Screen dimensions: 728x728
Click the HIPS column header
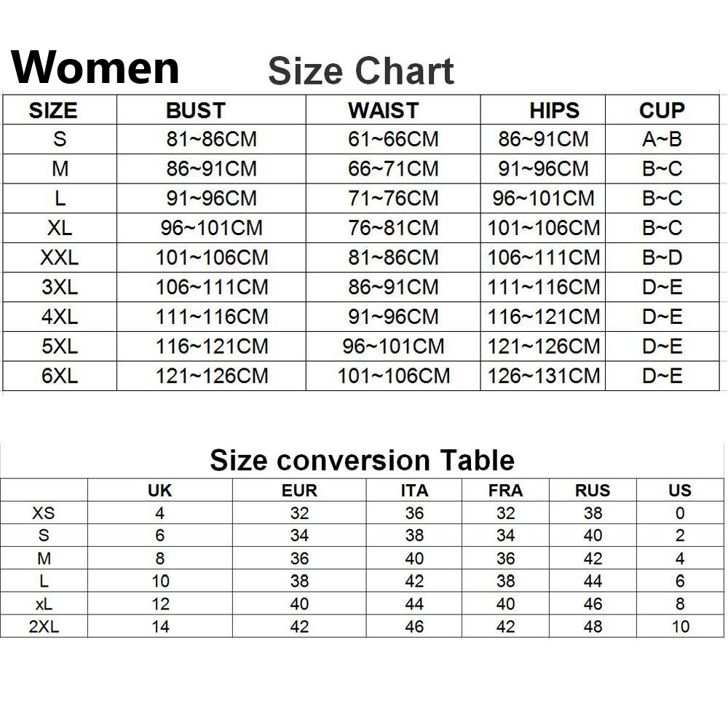554,111
